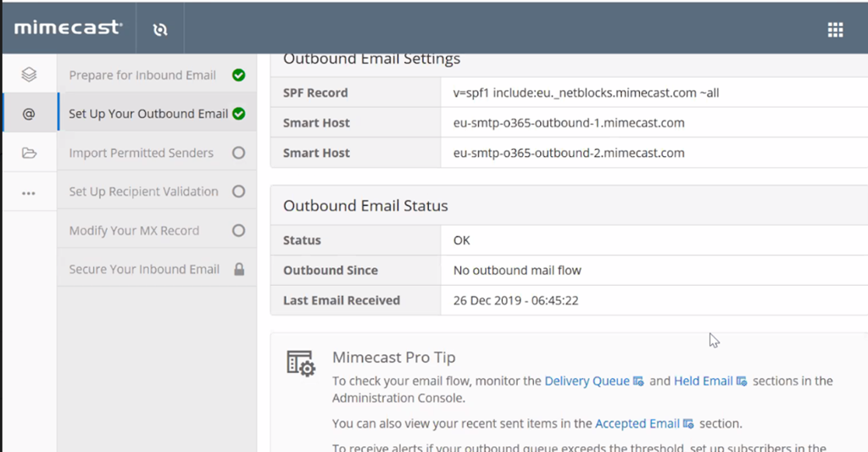Image resolution: width=868 pixels, height=452 pixels.
Task: Click the Outbound Email Settings heading
Action: 371,59
